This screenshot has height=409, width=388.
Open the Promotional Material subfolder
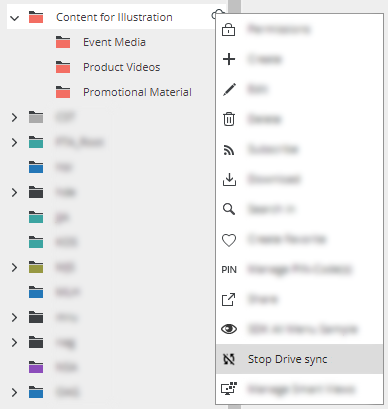137,92
